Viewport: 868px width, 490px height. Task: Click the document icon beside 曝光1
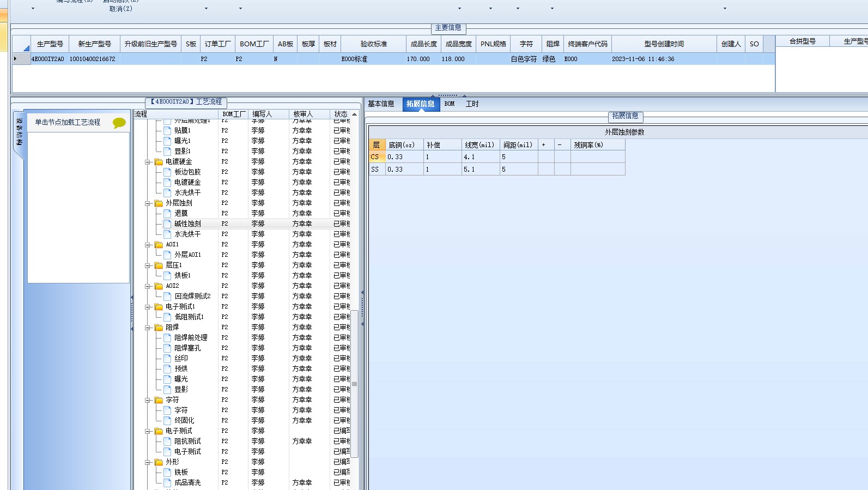tap(168, 141)
